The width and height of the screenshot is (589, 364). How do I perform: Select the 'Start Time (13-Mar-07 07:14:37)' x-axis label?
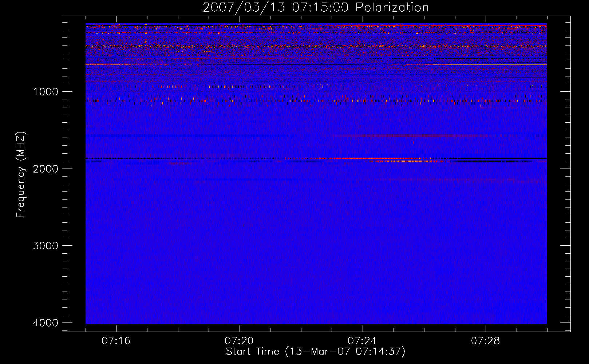pyautogui.click(x=316, y=352)
